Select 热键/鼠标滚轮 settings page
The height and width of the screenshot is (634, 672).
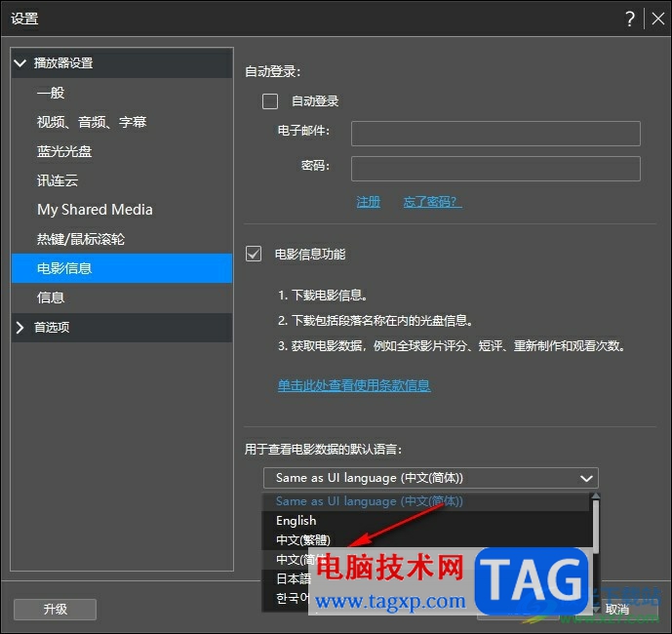click(x=122, y=239)
